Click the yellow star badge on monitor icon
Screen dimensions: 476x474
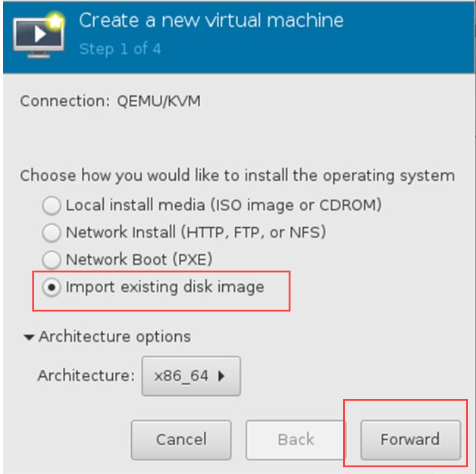[x=56, y=21]
